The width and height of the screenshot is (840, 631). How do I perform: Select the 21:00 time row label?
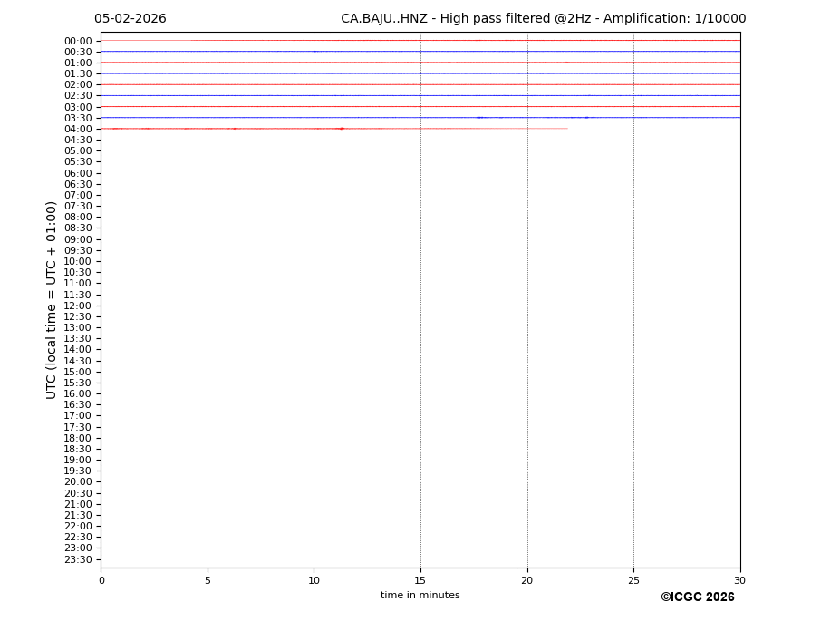tap(78, 504)
